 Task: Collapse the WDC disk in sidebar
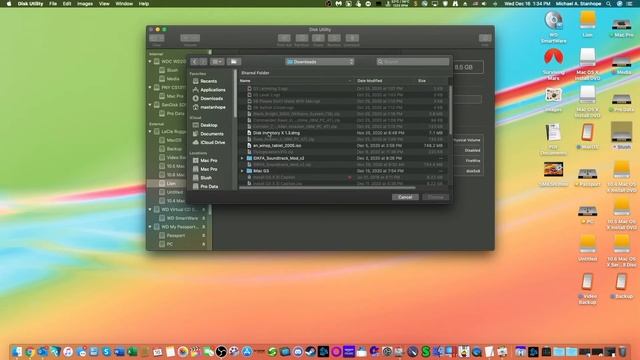(150, 62)
